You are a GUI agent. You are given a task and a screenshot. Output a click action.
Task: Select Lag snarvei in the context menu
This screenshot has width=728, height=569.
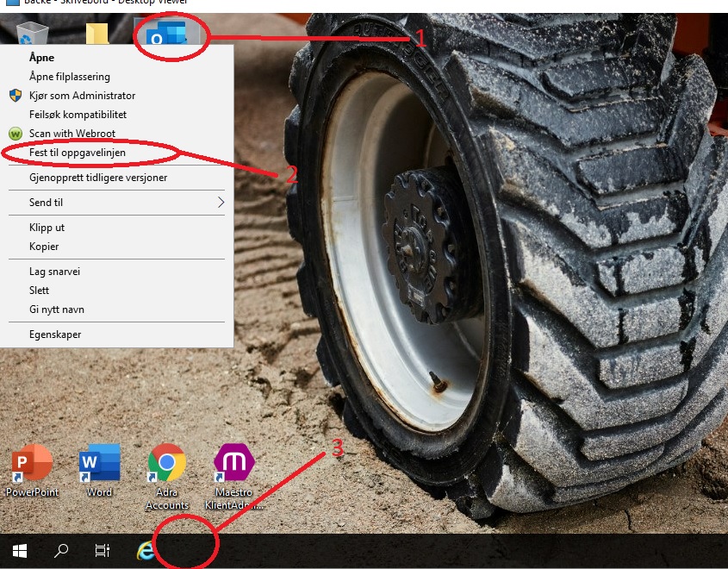pos(116,272)
